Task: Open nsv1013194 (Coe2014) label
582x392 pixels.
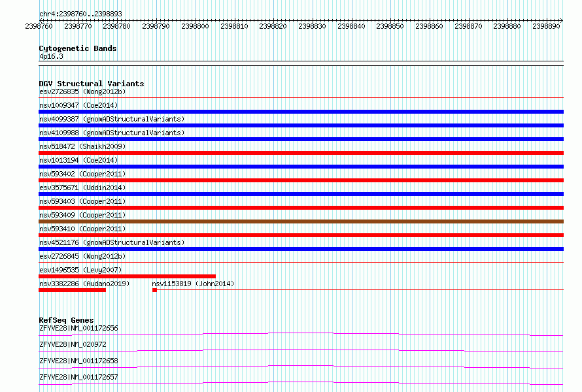Action: coord(78,160)
